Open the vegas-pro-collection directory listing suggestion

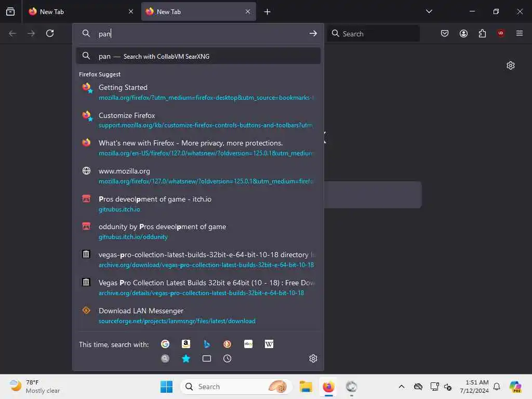click(198, 260)
